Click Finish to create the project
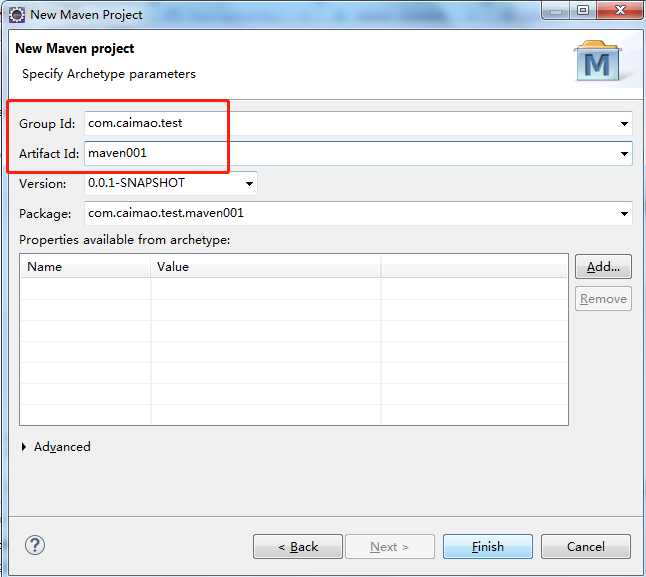 click(488, 547)
